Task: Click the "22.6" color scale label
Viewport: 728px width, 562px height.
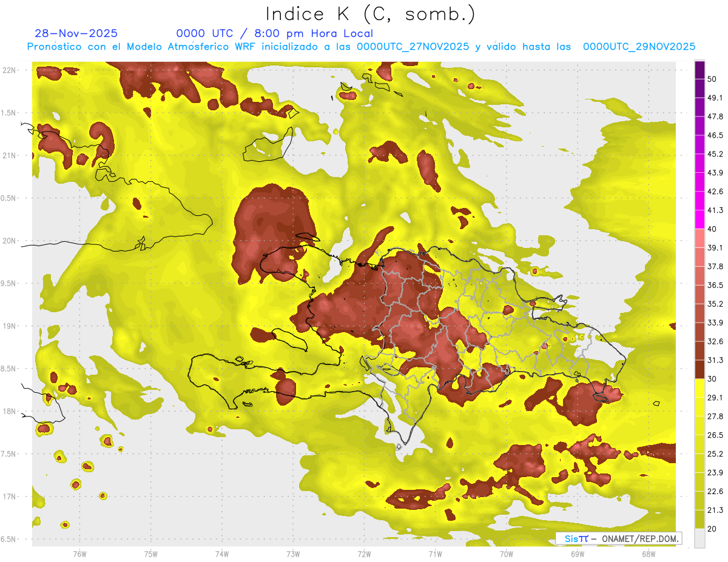Action: pos(715,492)
